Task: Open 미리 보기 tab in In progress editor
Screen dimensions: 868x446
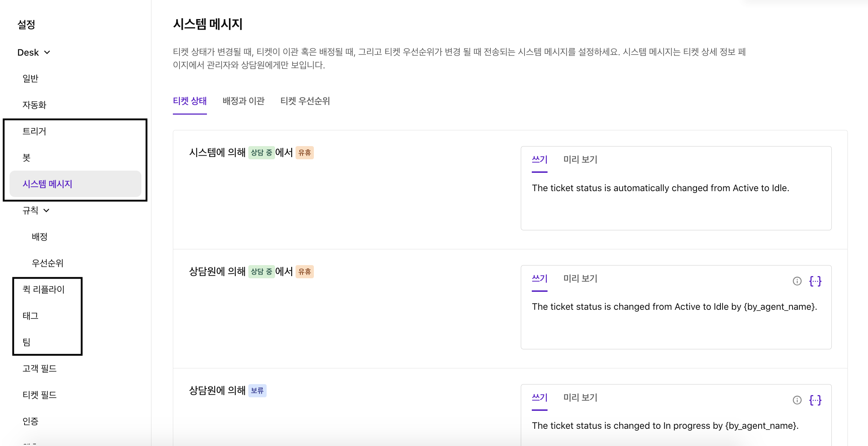Action: 580,398
